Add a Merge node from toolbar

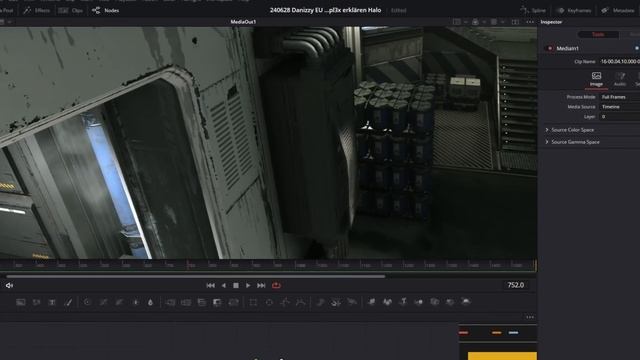[x=170, y=302]
